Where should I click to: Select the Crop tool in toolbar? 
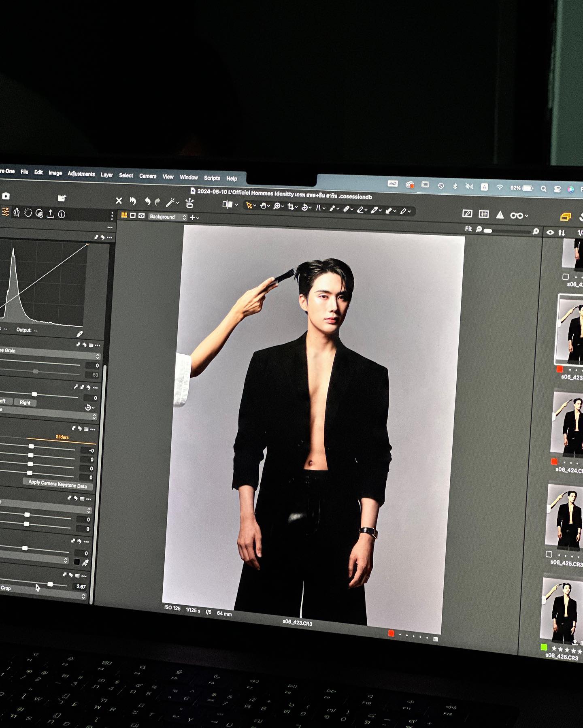click(291, 207)
